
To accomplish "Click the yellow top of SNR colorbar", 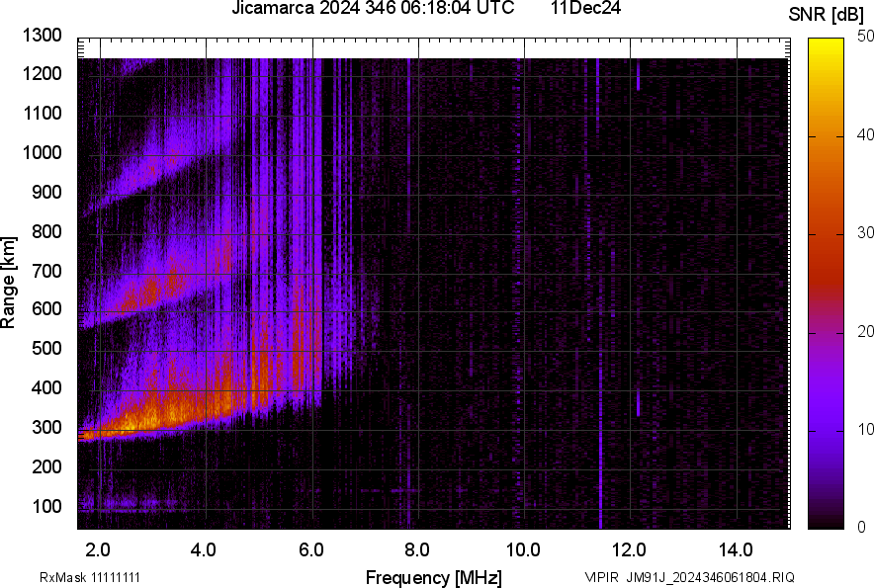I will 827,45.
